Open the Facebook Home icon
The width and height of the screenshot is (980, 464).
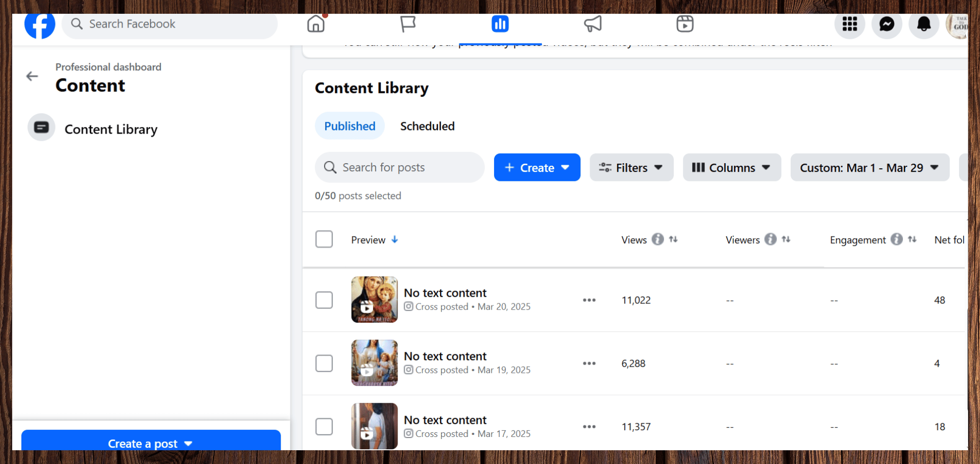[x=316, y=24]
